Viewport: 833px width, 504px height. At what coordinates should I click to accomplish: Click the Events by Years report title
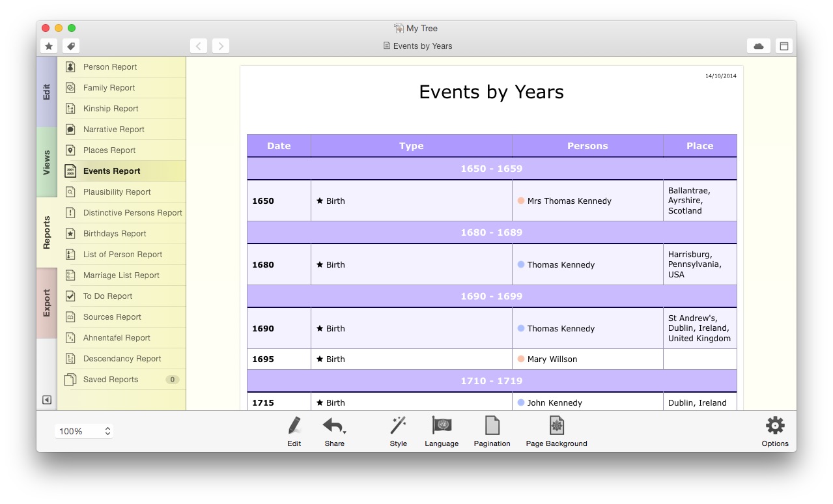click(x=492, y=92)
